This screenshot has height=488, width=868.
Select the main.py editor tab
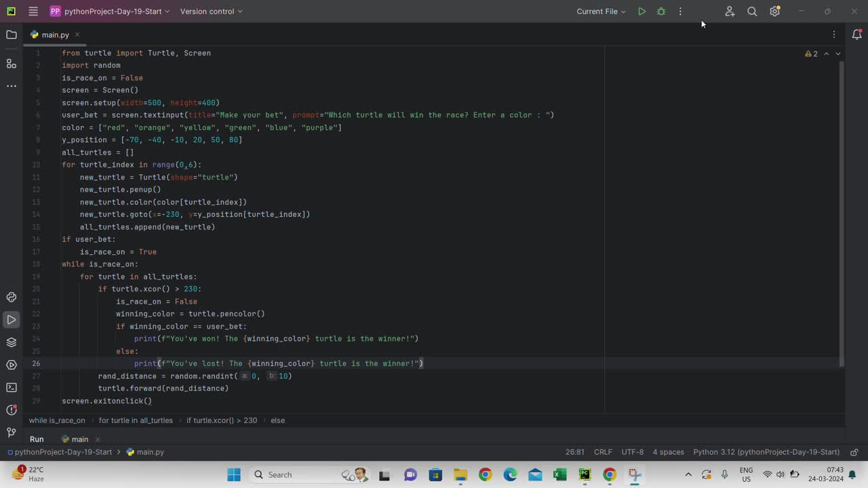click(54, 35)
